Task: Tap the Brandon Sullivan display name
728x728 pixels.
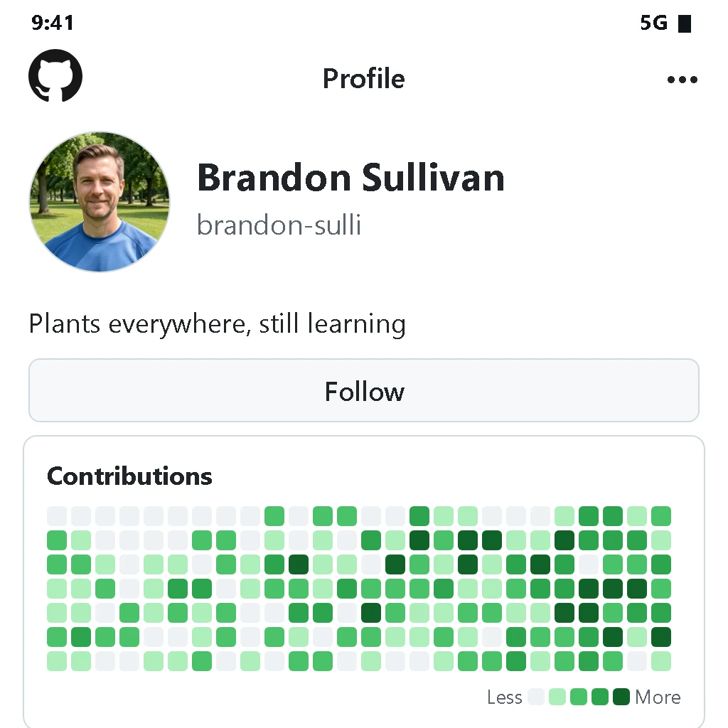Action: tap(351, 177)
